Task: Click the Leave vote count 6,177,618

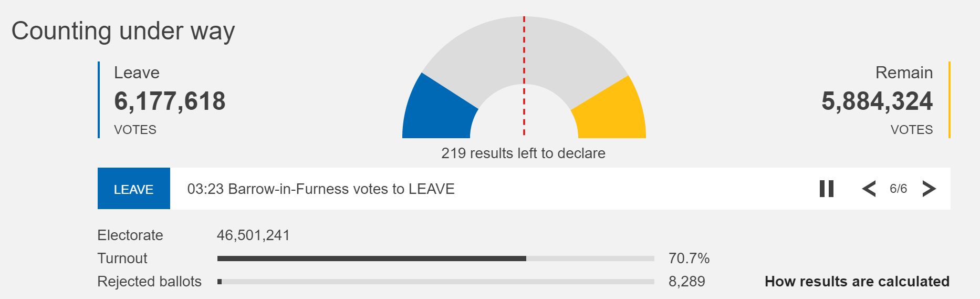Action: (x=170, y=101)
